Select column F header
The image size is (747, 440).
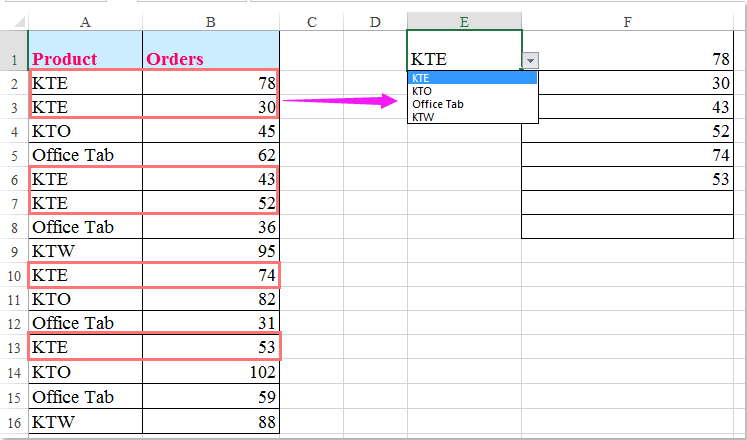click(627, 22)
